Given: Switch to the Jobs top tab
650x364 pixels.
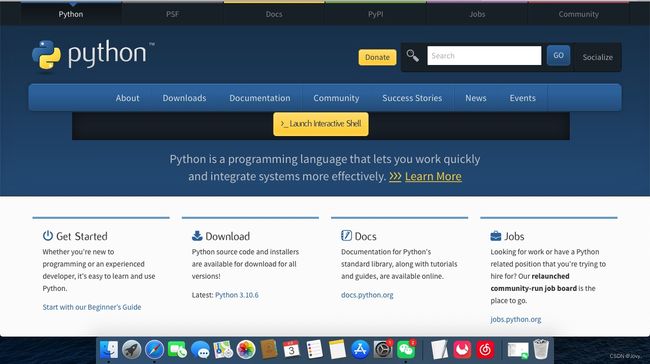Looking at the screenshot, I should pos(477,14).
